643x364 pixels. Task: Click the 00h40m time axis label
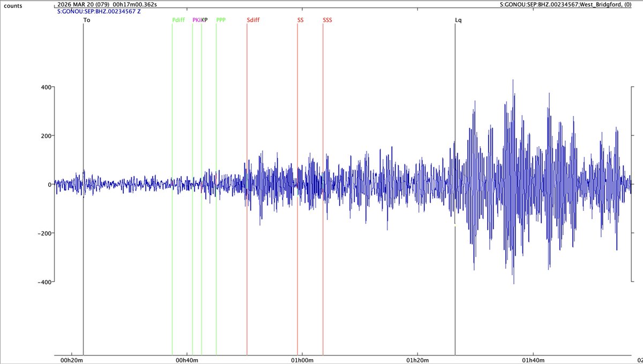(x=188, y=361)
